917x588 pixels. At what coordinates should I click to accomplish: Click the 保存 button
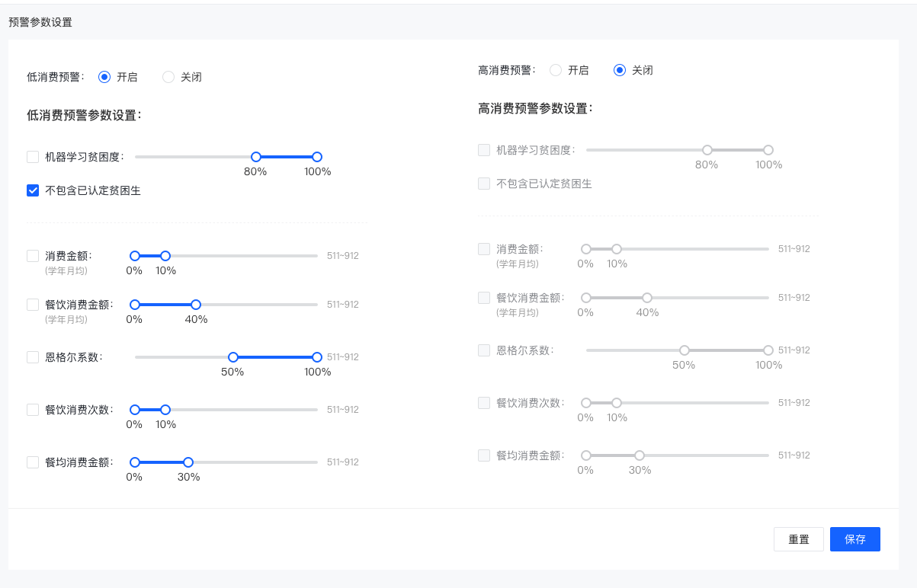click(x=854, y=539)
